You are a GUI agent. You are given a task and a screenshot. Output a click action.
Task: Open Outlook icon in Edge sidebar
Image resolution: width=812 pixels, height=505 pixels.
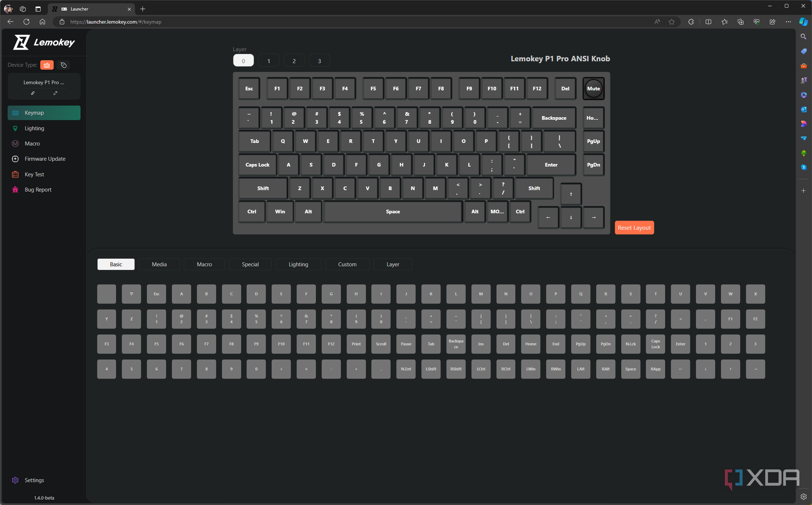point(803,109)
